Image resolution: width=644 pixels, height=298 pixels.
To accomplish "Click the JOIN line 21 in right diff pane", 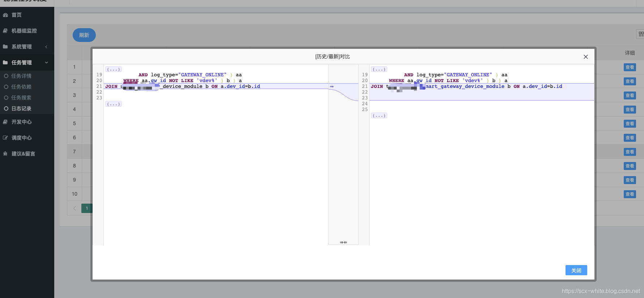I will pos(482,86).
